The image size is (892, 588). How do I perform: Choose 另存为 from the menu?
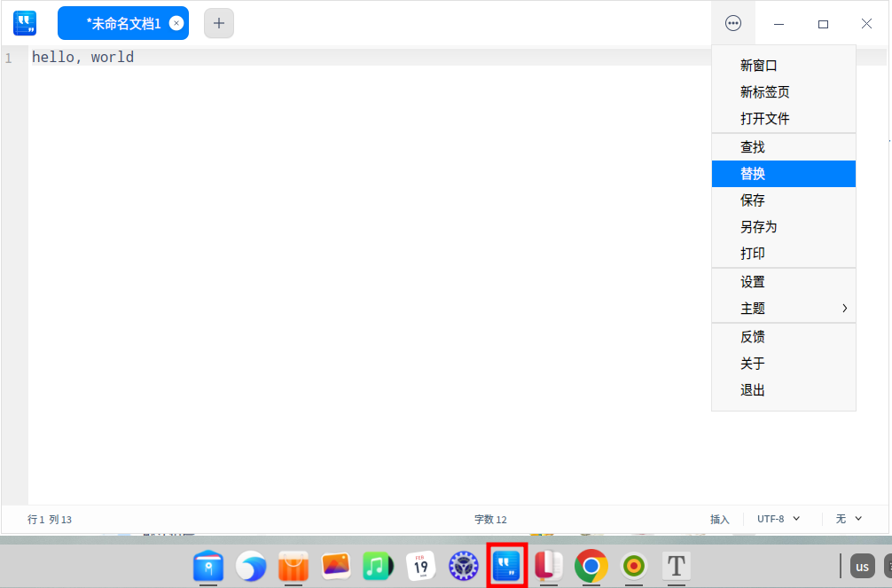(x=783, y=227)
